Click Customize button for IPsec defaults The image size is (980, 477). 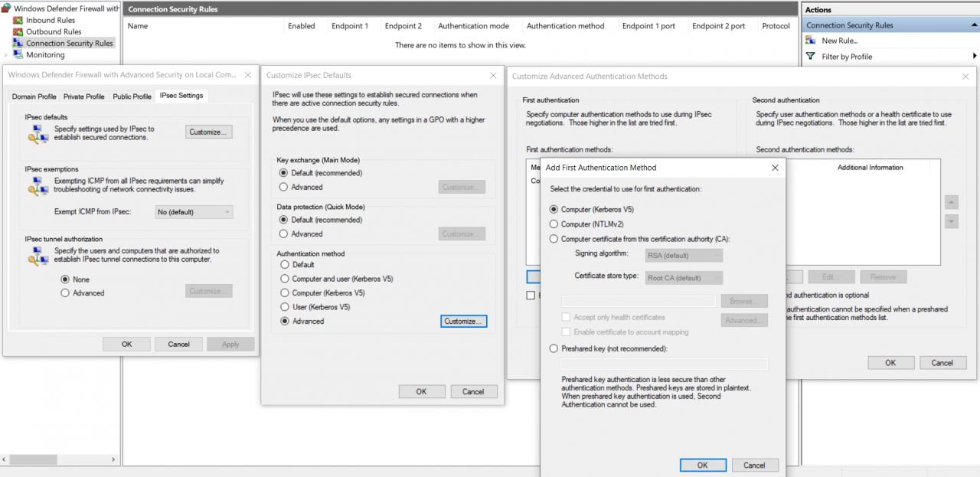click(x=209, y=132)
